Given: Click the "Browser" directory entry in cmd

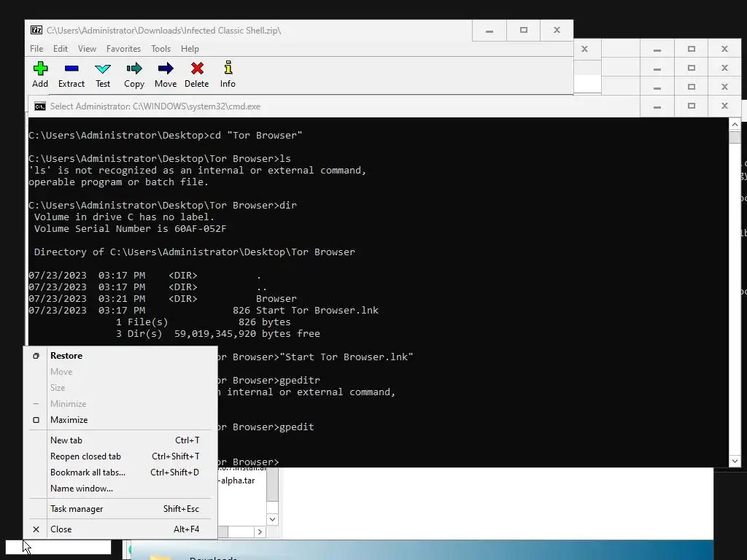Looking at the screenshot, I should click(x=276, y=298).
